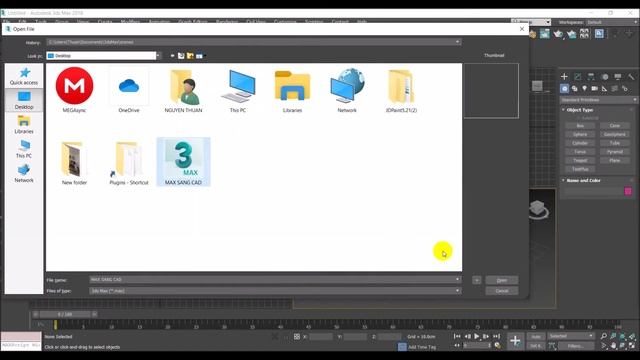
Task: Toggle Absolute/Offset transform type-in mode
Action: coord(297,336)
